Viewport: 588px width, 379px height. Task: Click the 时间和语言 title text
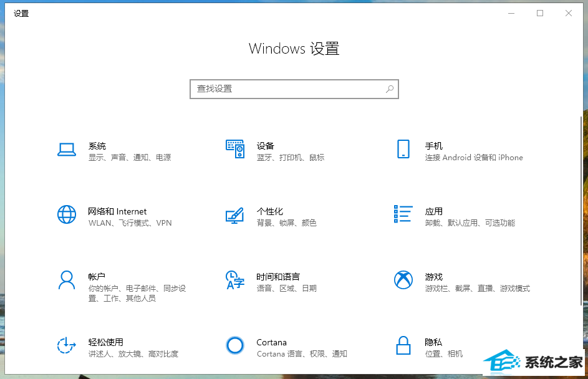[x=278, y=277]
